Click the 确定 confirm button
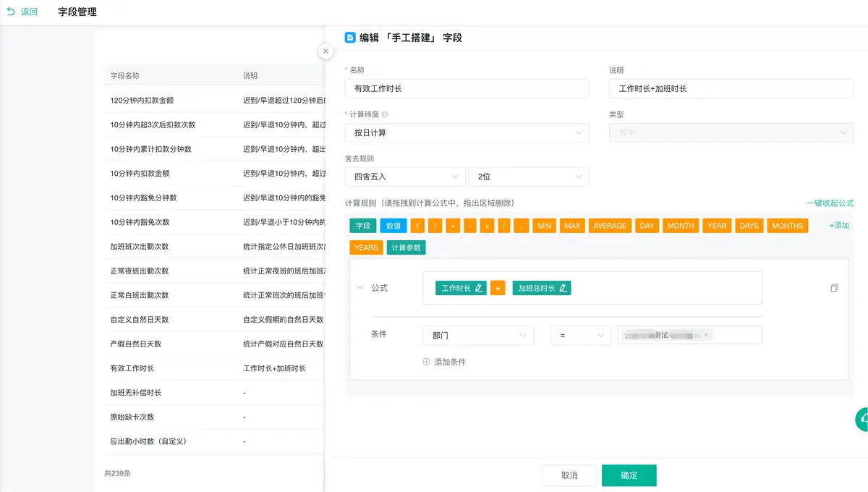This screenshot has width=868, height=492. [629, 475]
